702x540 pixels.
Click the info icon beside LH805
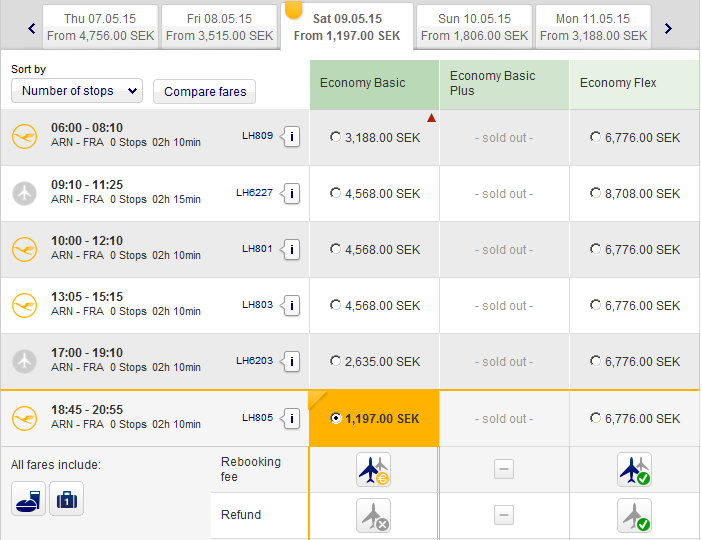coord(291,419)
